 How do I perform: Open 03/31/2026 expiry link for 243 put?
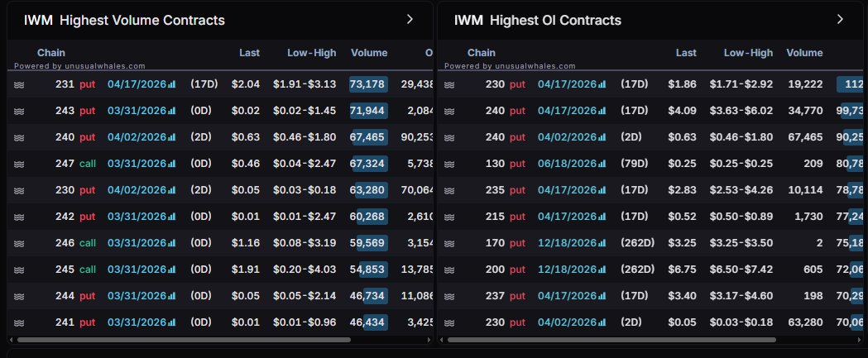pyautogui.click(x=137, y=112)
